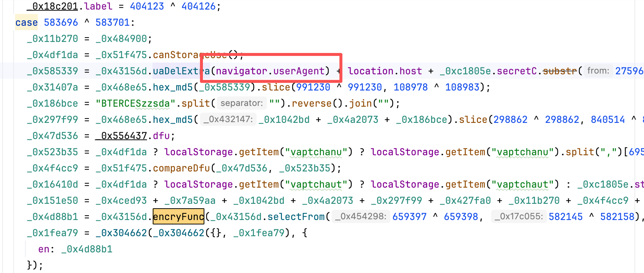Click the reverse method call

[312, 103]
